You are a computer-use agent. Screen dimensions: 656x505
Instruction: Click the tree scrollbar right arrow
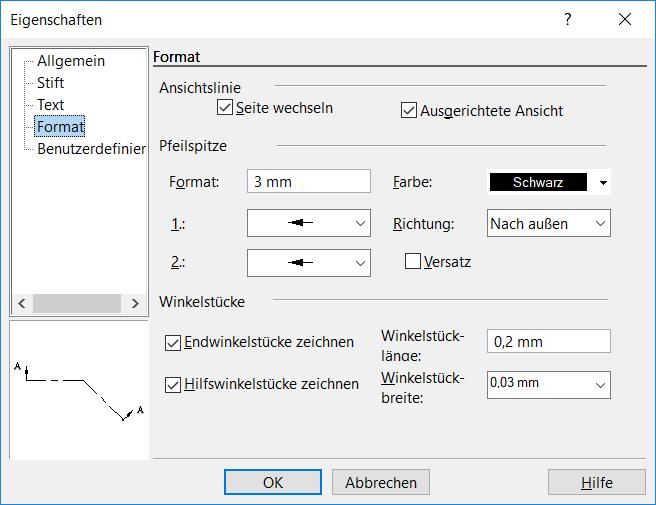[135, 303]
